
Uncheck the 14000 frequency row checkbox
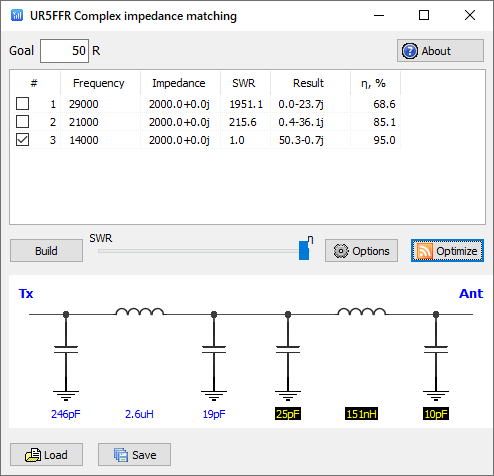coord(22,140)
